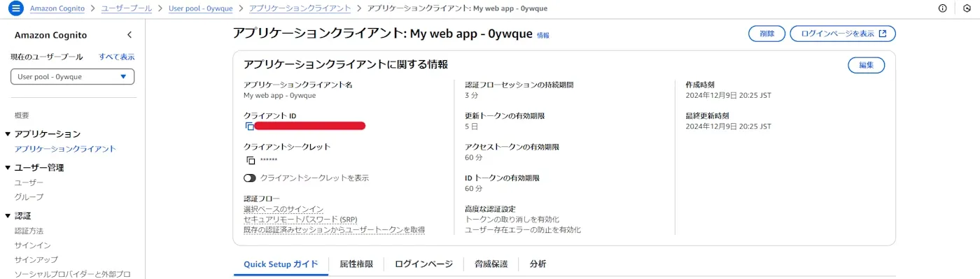Open the User pool - 0ywque dropdown
The image size is (980, 279).
pos(72,77)
